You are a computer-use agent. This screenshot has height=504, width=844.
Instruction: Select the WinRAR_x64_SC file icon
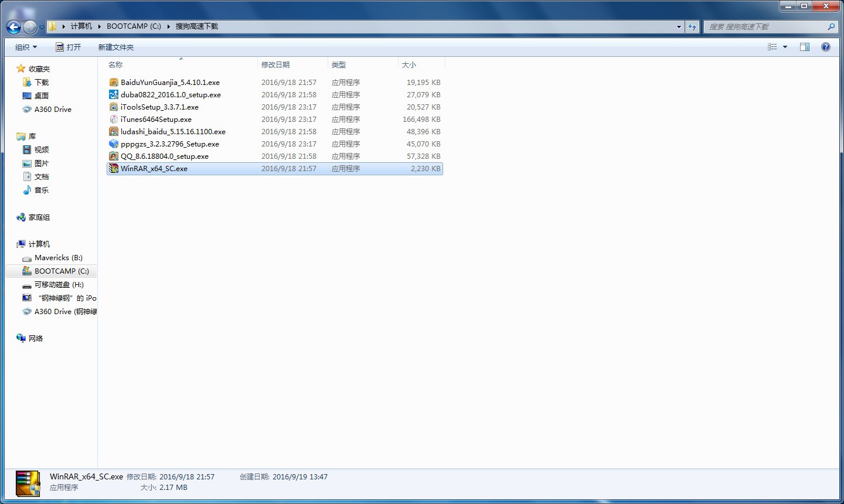114,169
